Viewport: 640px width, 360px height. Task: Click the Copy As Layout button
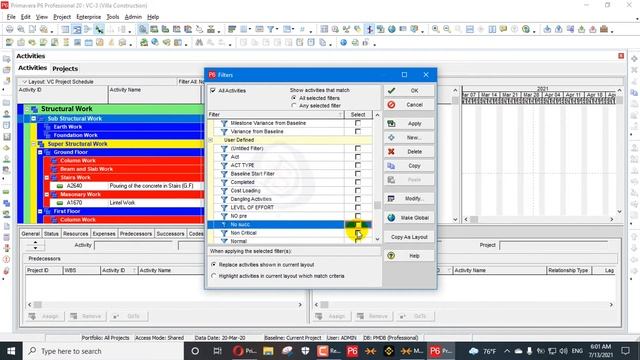409,237
